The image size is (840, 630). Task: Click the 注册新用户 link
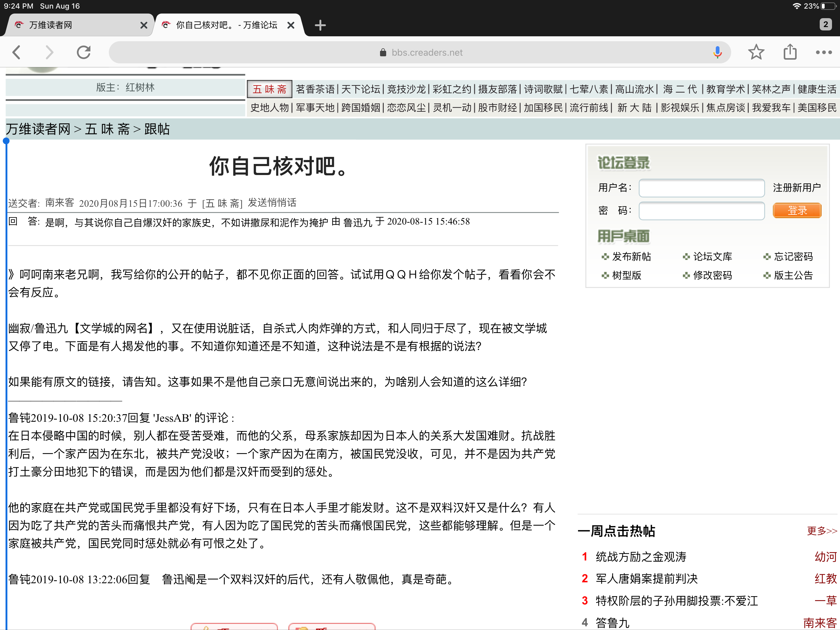point(796,188)
